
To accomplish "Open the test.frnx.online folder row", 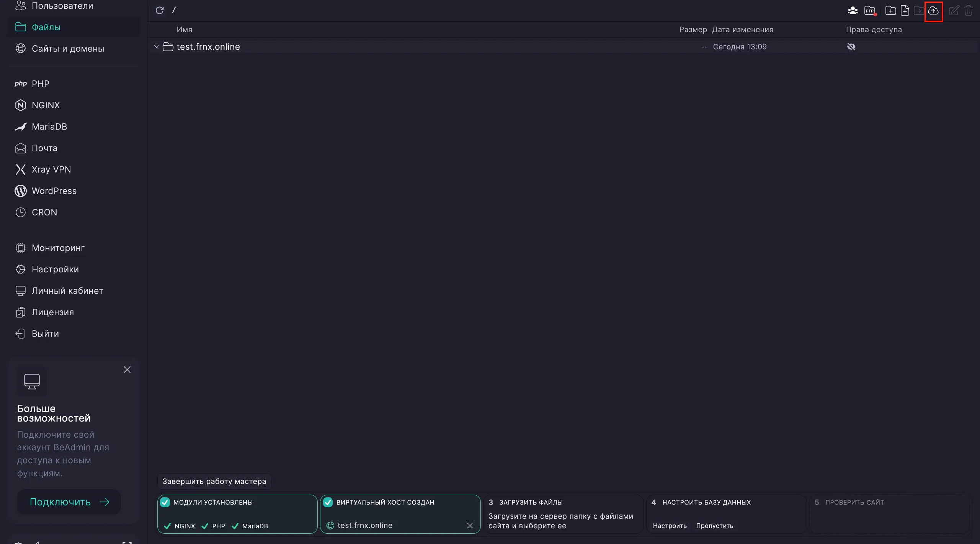I will click(x=208, y=47).
